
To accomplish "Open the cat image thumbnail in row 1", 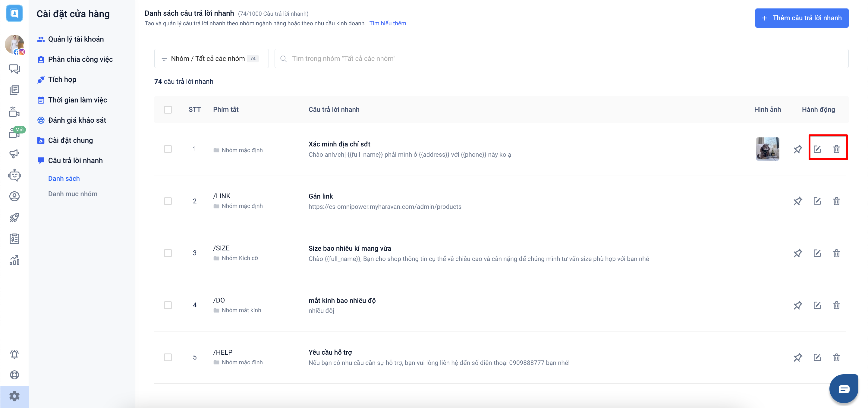I will [767, 149].
